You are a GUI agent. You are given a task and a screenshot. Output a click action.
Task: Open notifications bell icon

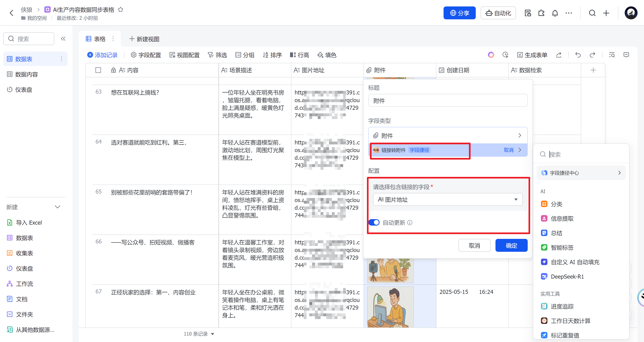click(x=555, y=13)
